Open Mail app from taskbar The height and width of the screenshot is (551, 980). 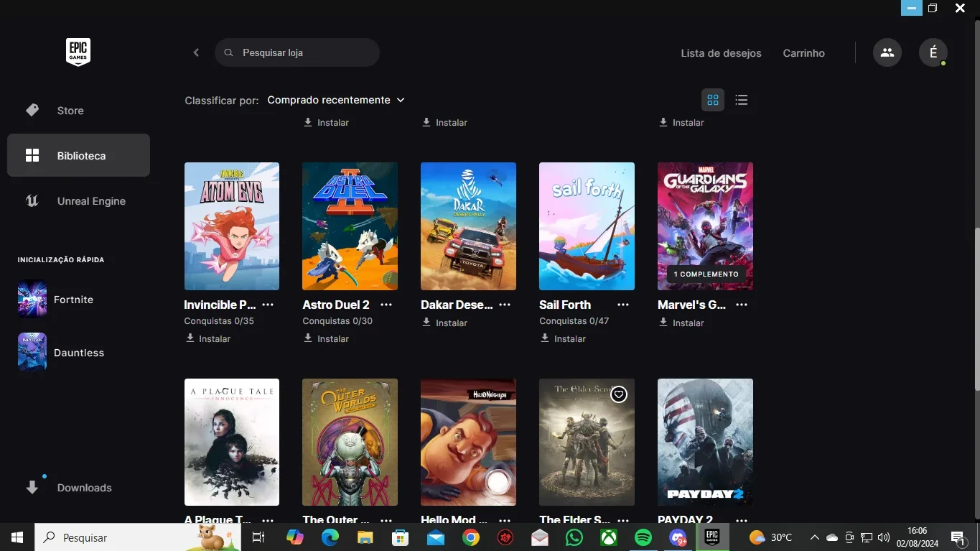pyautogui.click(x=436, y=537)
